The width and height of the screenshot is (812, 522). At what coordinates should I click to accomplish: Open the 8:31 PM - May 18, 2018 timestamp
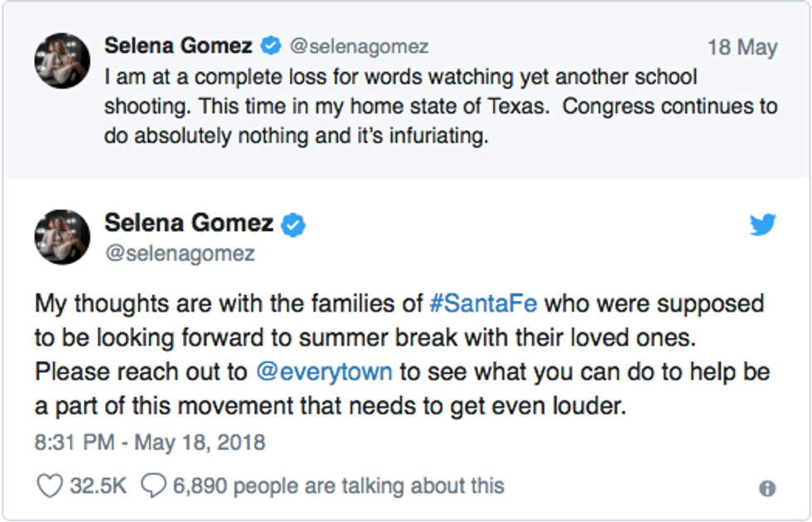pos(150,442)
